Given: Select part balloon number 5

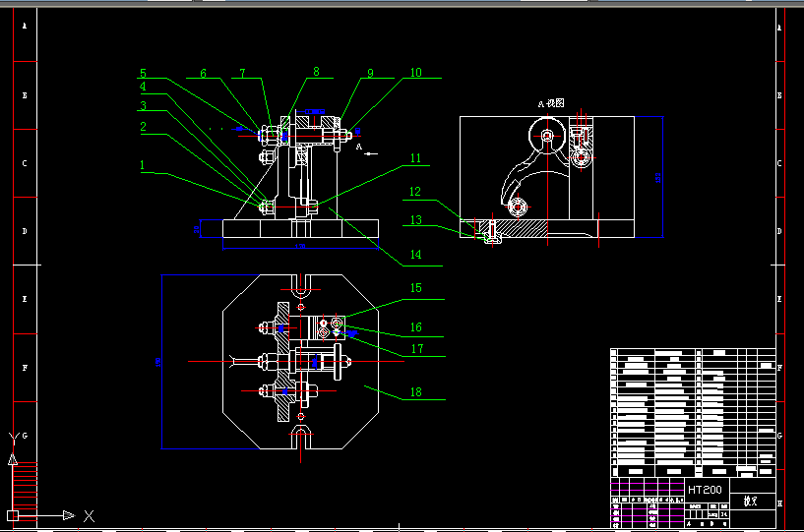Looking at the screenshot, I should click(x=143, y=73).
